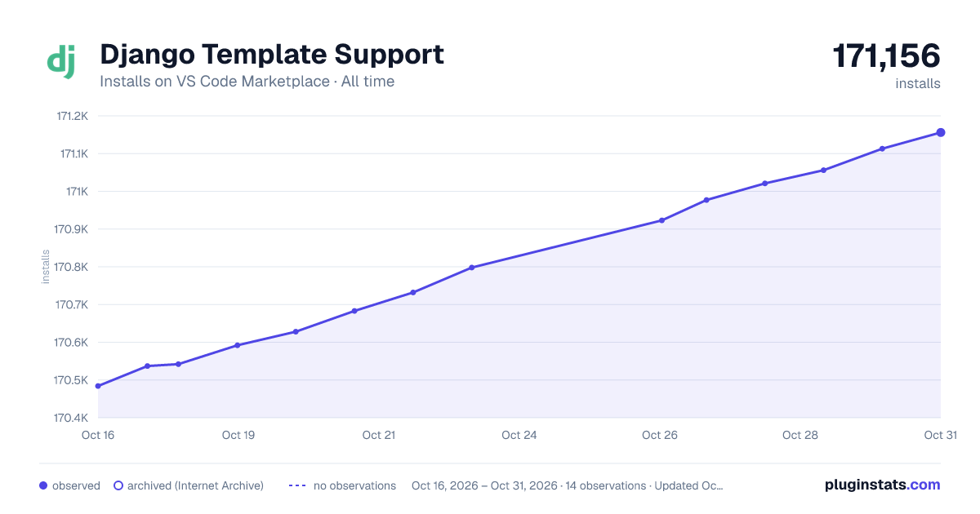Click the 170.6K y-axis label
The width and height of the screenshot is (980, 514).
[x=71, y=343]
